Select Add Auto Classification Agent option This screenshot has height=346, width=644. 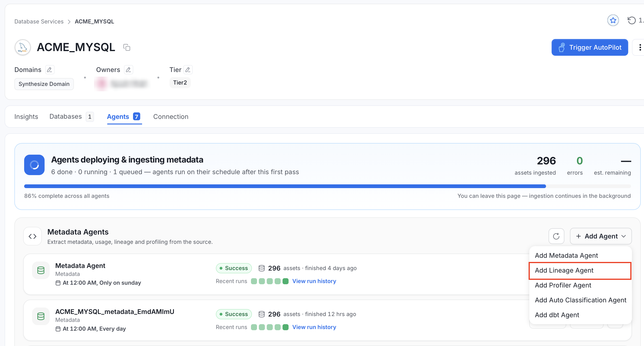pos(580,300)
